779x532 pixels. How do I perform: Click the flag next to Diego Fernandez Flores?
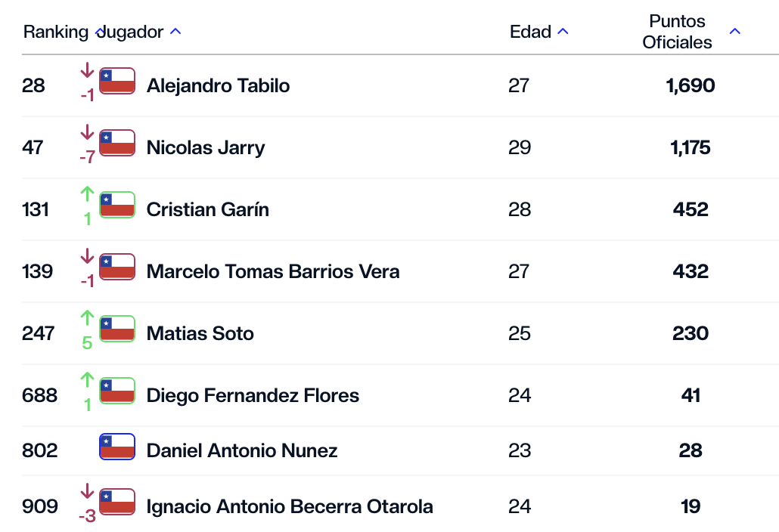click(117, 391)
